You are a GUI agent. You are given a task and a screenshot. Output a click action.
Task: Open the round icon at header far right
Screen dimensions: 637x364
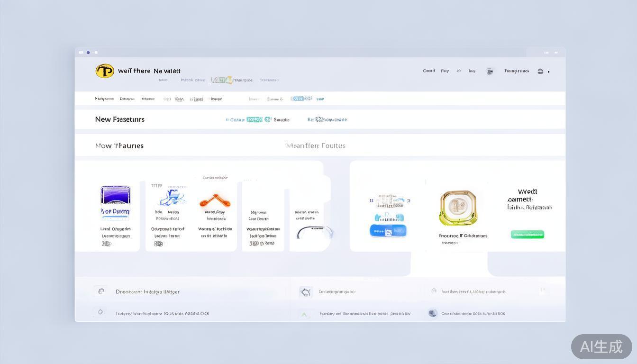pos(540,71)
